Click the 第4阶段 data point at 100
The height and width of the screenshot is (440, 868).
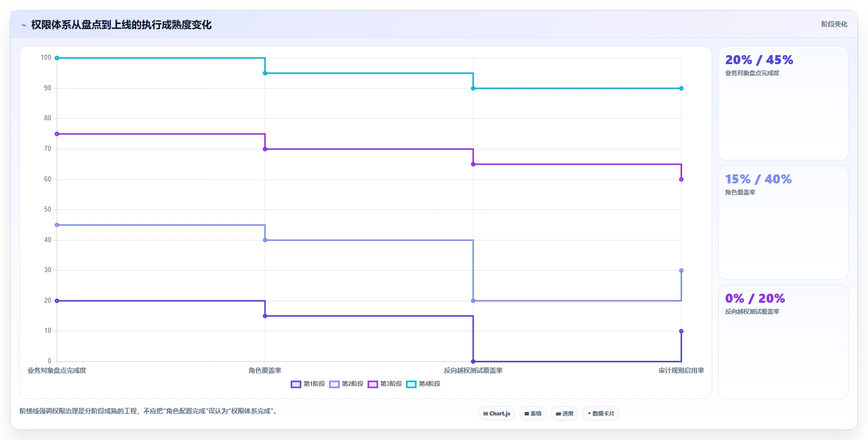pos(57,58)
